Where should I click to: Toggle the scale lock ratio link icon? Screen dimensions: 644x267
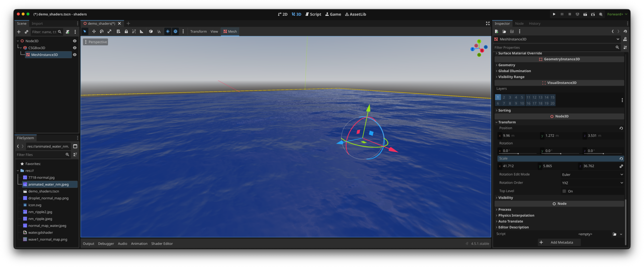tap(621, 166)
